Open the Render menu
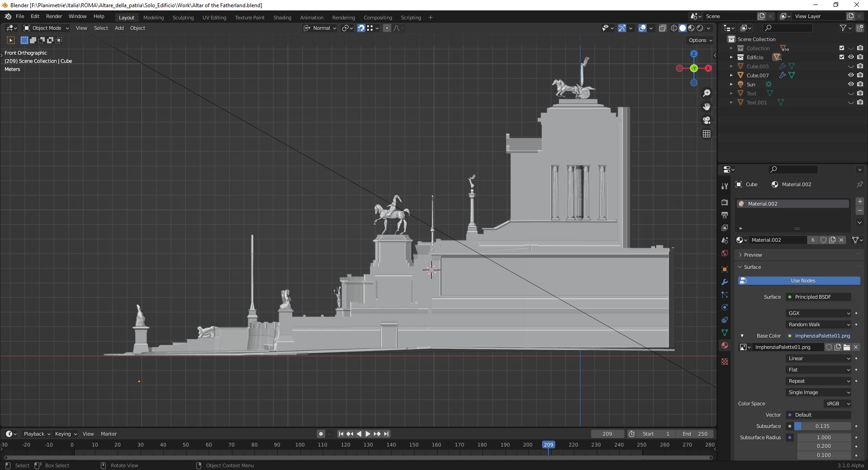This screenshot has height=470, width=868. pos(54,16)
